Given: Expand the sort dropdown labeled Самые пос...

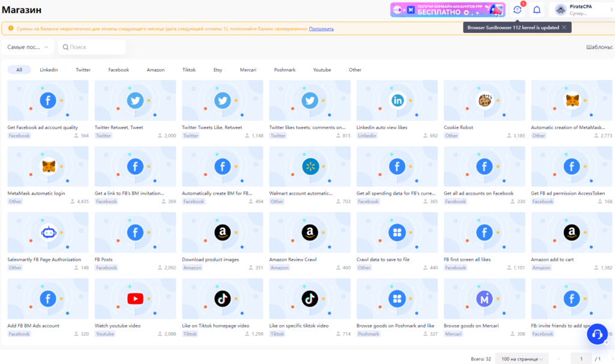Looking at the screenshot, I should [x=28, y=47].
